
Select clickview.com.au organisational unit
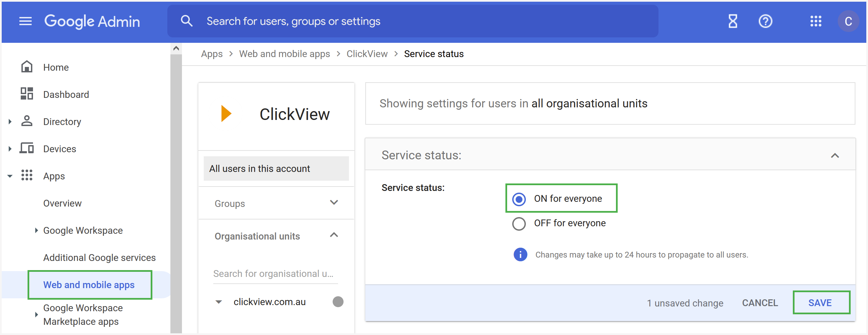[x=269, y=302]
